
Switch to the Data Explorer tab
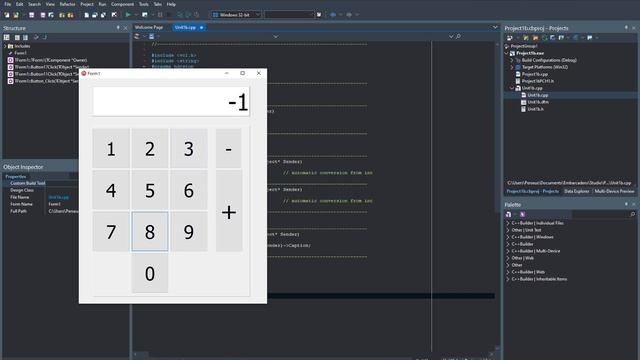pyautogui.click(x=576, y=191)
